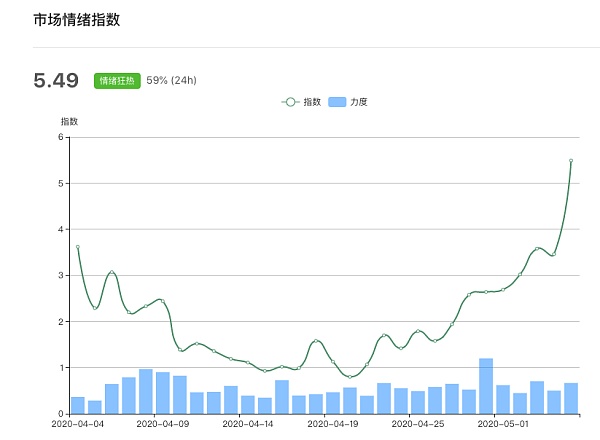Click the 2020-04-19 x-axis date label

coord(333,424)
